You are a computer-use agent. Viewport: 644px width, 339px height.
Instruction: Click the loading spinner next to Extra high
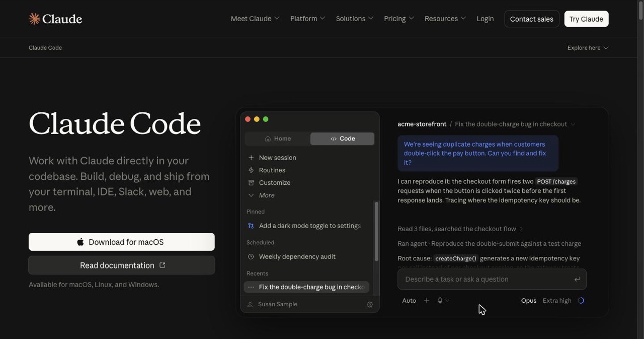(581, 301)
